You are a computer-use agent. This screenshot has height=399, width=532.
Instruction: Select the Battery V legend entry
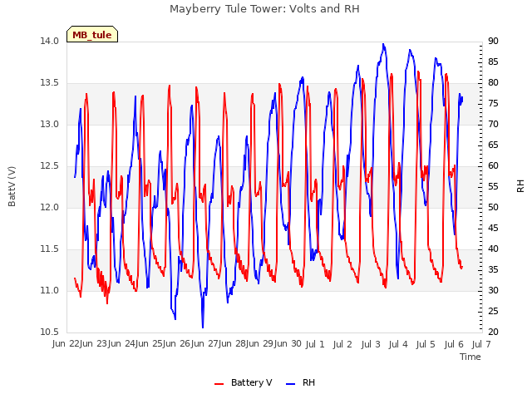(x=244, y=382)
